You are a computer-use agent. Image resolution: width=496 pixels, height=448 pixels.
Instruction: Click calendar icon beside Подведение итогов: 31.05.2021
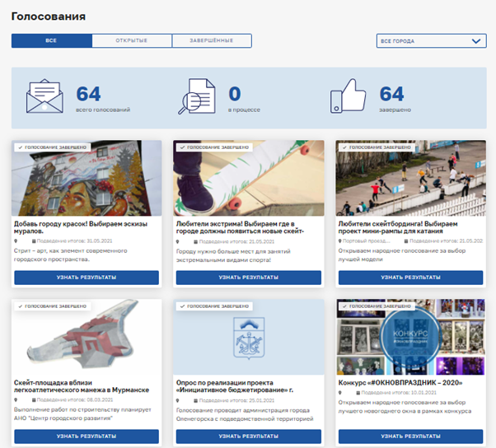[x=34, y=241]
